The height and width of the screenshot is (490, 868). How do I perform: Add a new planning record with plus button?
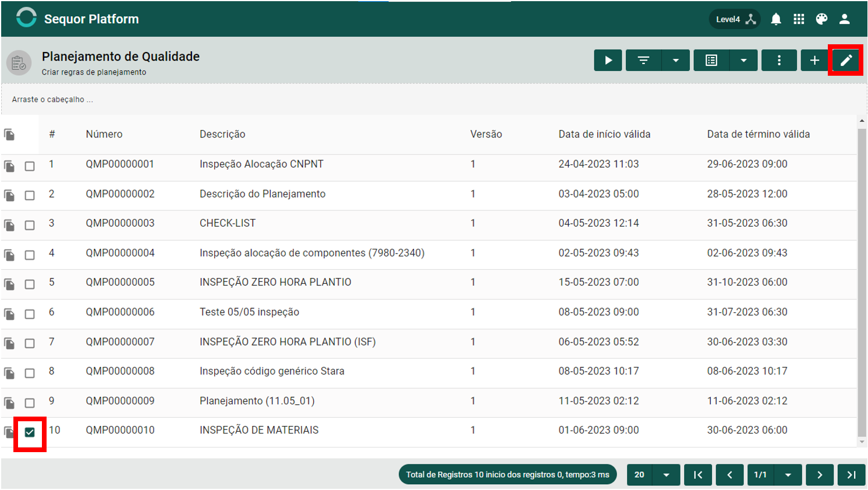click(814, 60)
